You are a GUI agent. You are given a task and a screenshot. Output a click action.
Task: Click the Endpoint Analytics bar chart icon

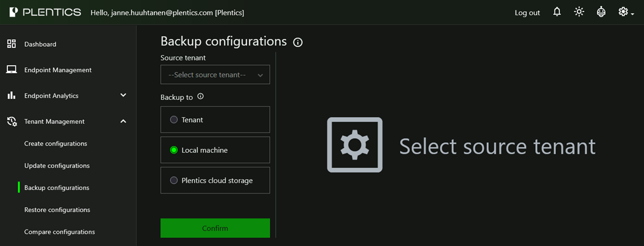11,95
